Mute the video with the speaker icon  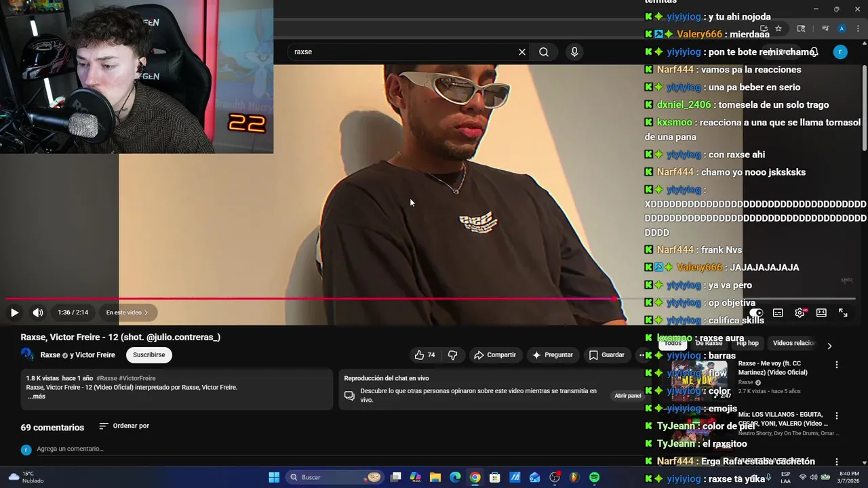tap(38, 312)
